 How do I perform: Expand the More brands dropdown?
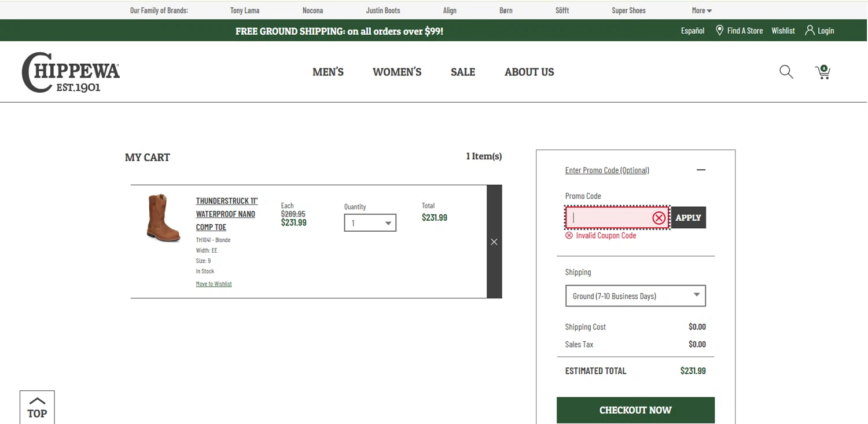tap(702, 10)
